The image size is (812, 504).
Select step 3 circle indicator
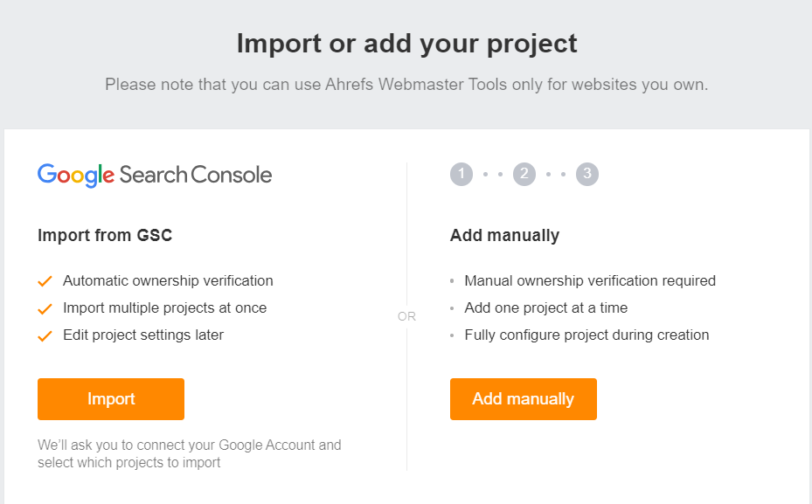(x=587, y=174)
